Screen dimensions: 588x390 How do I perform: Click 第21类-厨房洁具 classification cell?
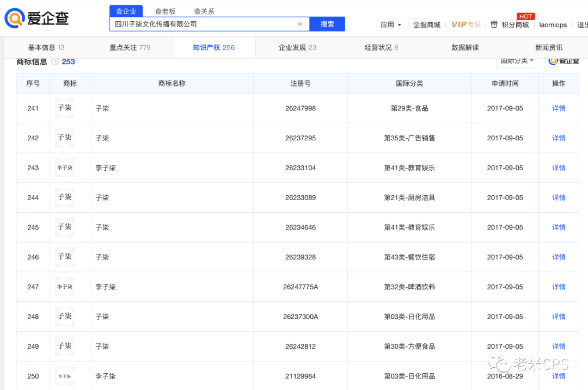[x=409, y=197]
